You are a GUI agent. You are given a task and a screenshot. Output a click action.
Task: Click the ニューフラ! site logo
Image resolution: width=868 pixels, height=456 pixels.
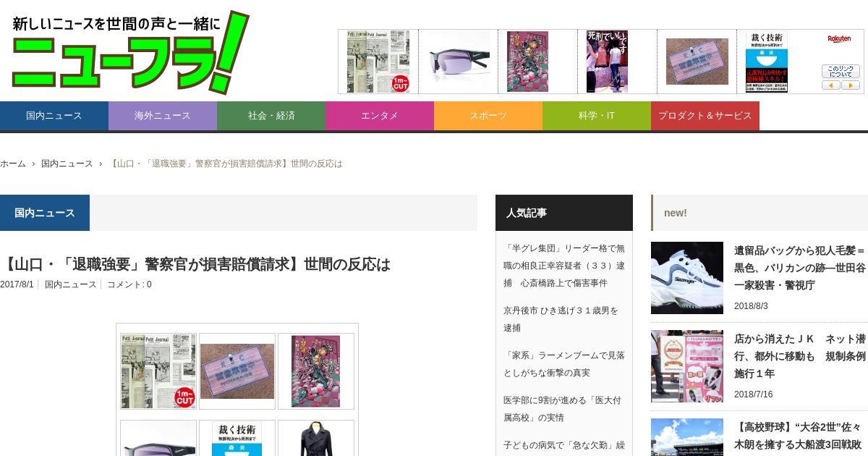pos(130,51)
